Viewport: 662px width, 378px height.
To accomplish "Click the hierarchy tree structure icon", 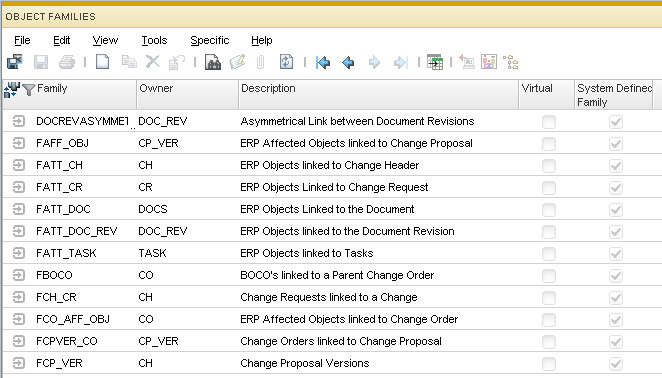I will click(x=511, y=62).
